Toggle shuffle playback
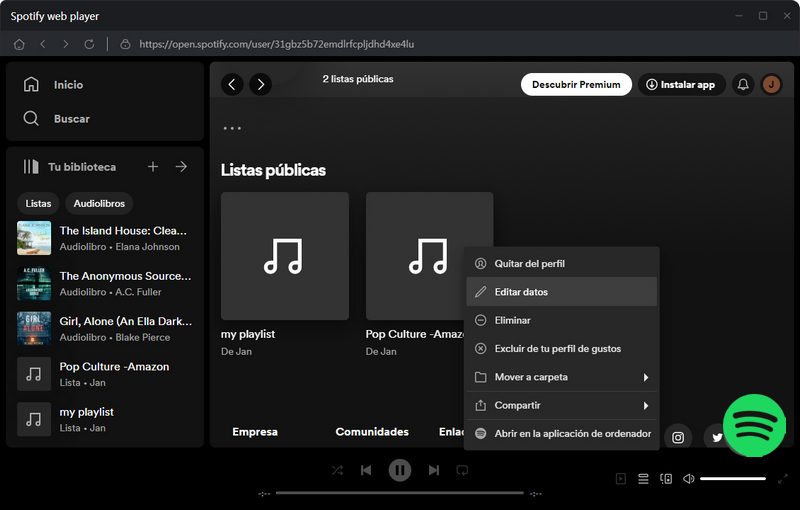Viewport: 800px width, 510px height. (x=337, y=470)
